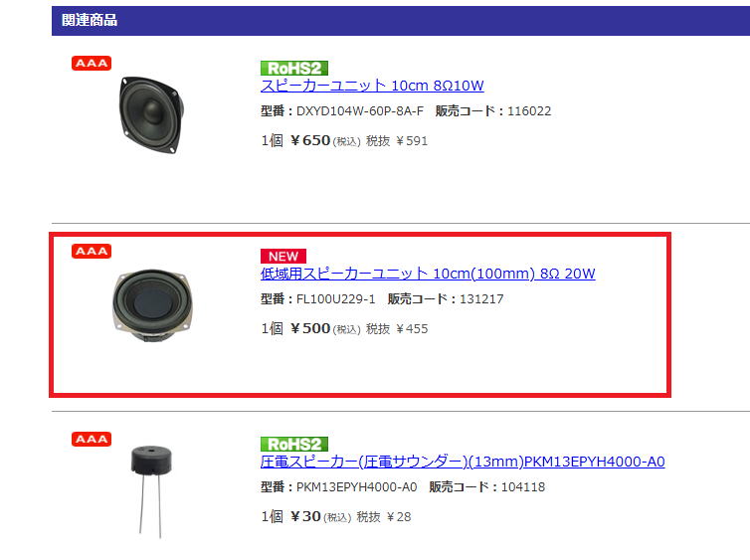Click the RoHS2 badge above スピーカーユニット 10cm
The width and height of the screenshot is (750, 560).
294,68
